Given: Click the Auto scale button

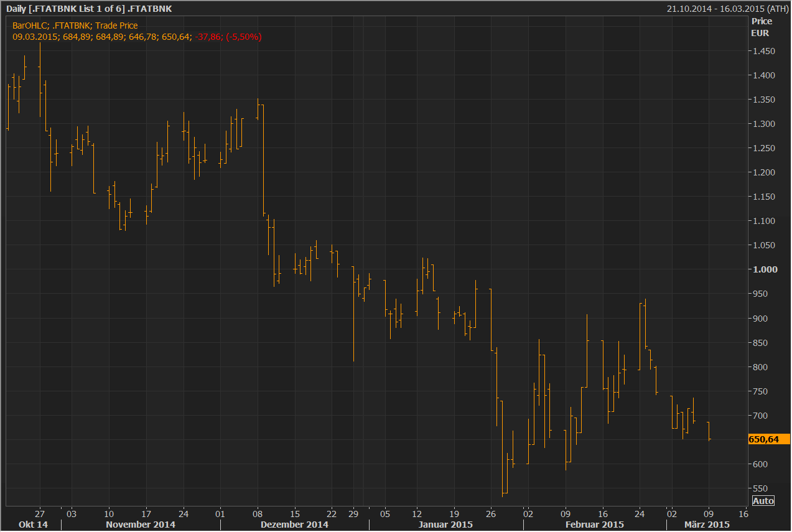Looking at the screenshot, I should point(763,501).
